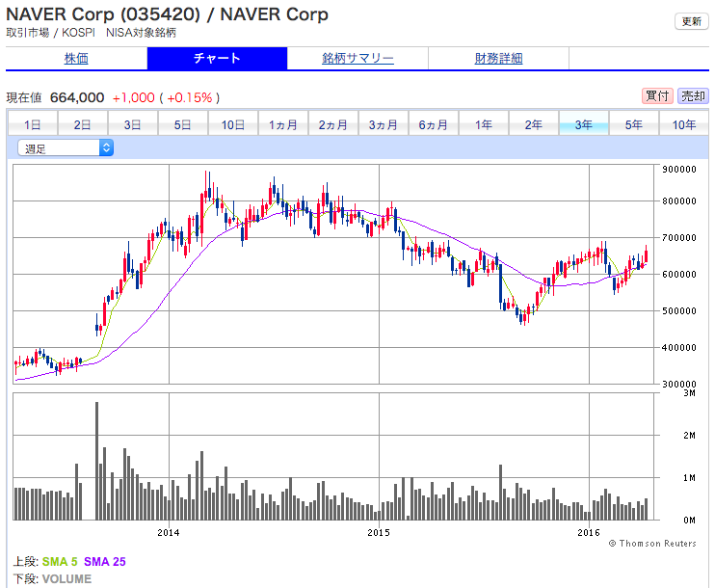Click the VOLUME legend label
This screenshot has width=715, height=588.
click(x=67, y=579)
